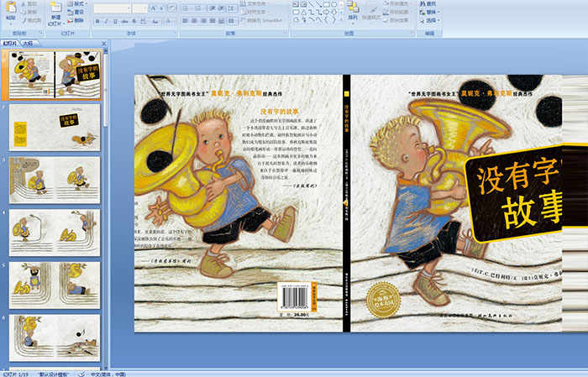
Task: Click the Paste clipboard icon
Action: point(11,7)
